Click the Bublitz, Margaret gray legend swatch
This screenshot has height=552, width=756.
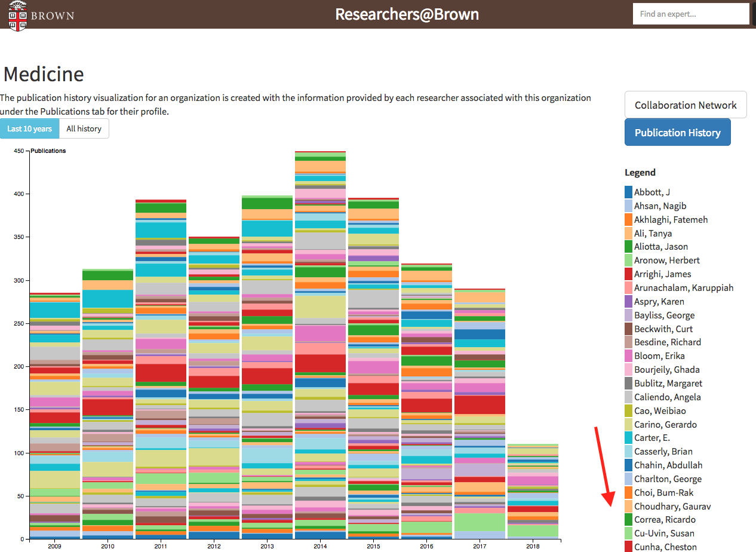[628, 384]
